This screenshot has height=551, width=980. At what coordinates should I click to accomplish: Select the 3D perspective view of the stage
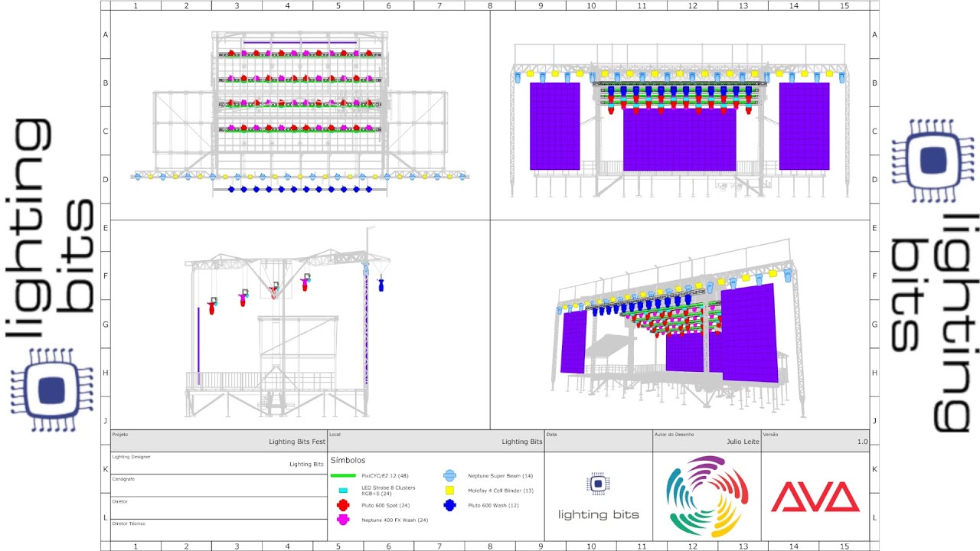678,329
